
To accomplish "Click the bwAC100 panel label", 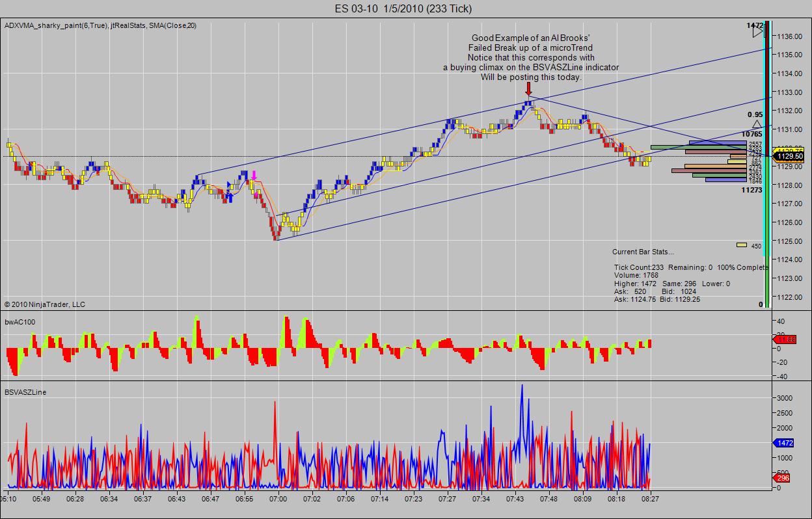I will pos(20,322).
